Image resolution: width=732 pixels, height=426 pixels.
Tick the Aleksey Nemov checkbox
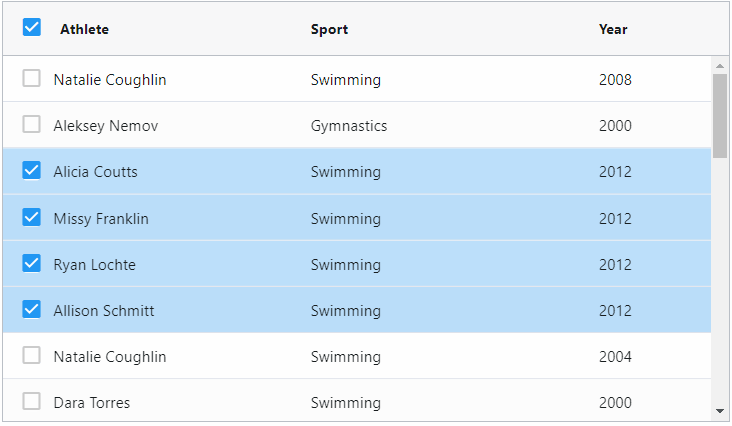[32, 124]
